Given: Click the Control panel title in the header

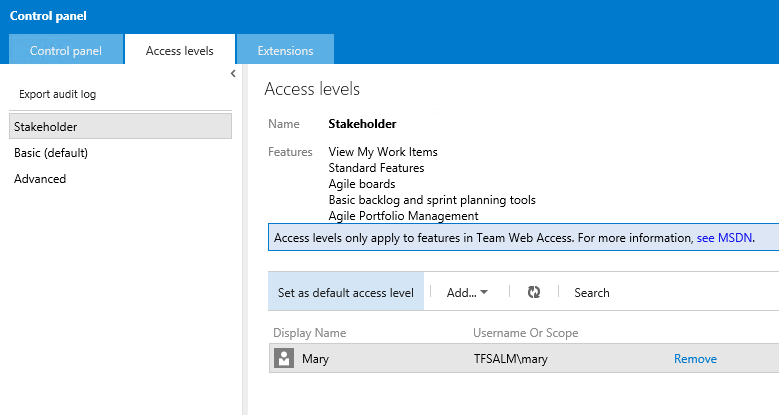Looking at the screenshot, I should click(x=47, y=16).
